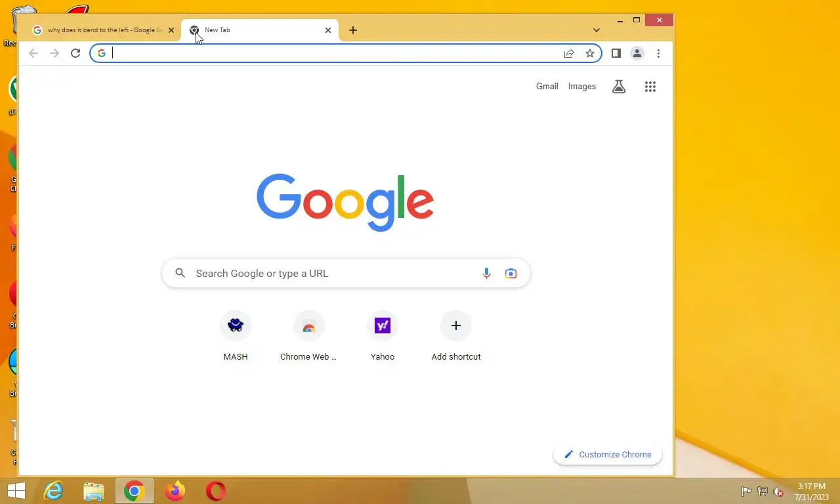Launch Internet Explorer from taskbar
840x504 pixels.
53,491
